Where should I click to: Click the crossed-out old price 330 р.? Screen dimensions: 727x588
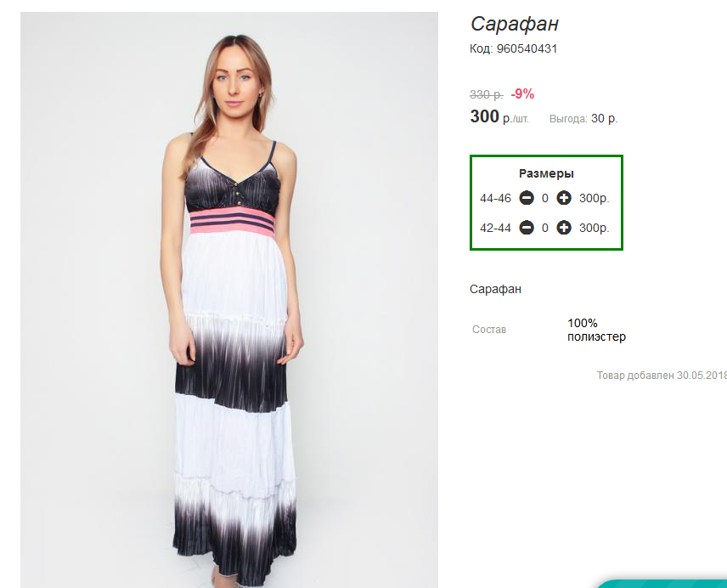tap(486, 94)
